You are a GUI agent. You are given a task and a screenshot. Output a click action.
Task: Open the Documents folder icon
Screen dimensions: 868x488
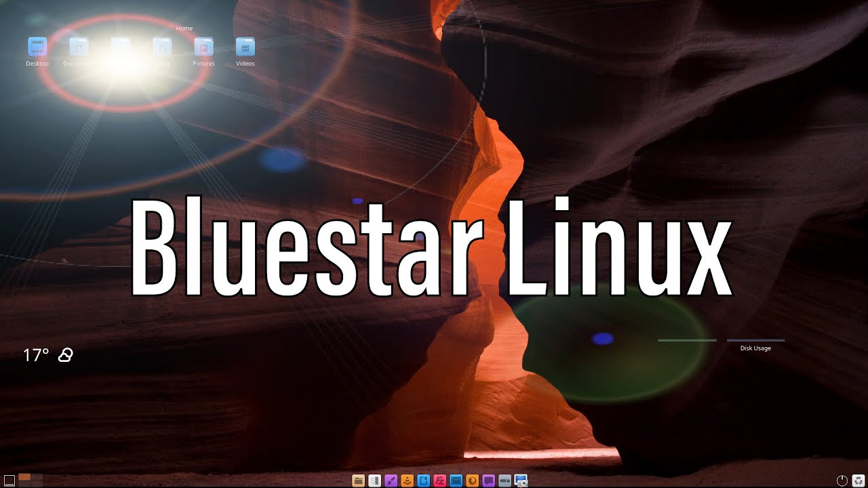tap(79, 47)
